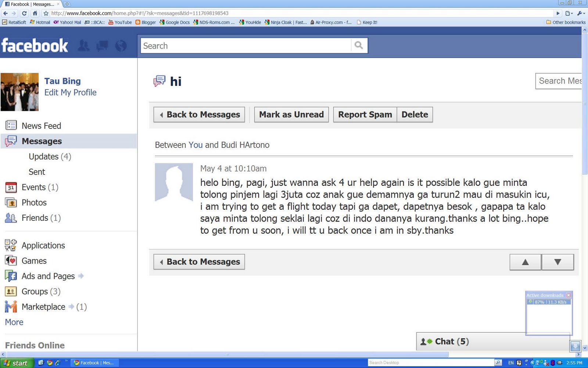Click the search magnifier button

coord(359,45)
